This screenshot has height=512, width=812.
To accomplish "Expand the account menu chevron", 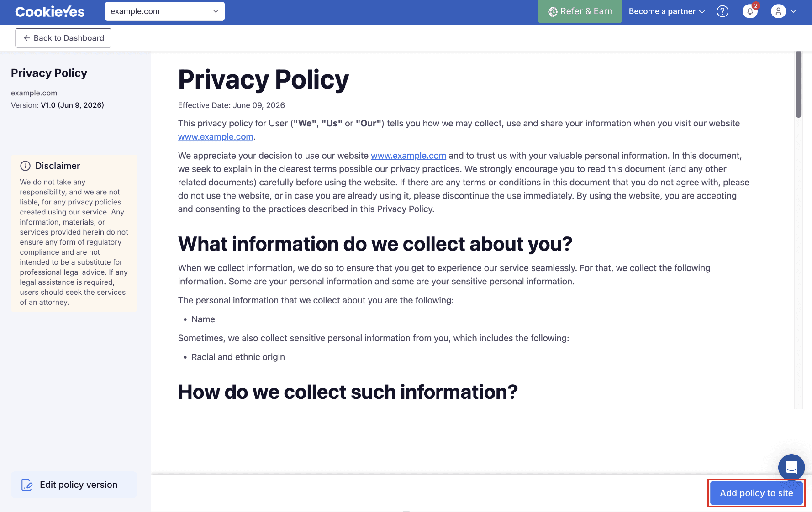I will 793,11.
